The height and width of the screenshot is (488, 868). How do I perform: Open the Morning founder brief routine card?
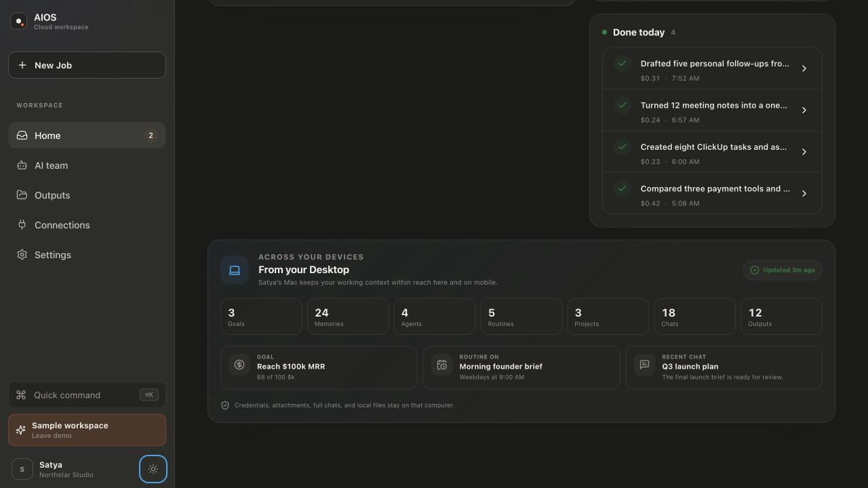[521, 368]
